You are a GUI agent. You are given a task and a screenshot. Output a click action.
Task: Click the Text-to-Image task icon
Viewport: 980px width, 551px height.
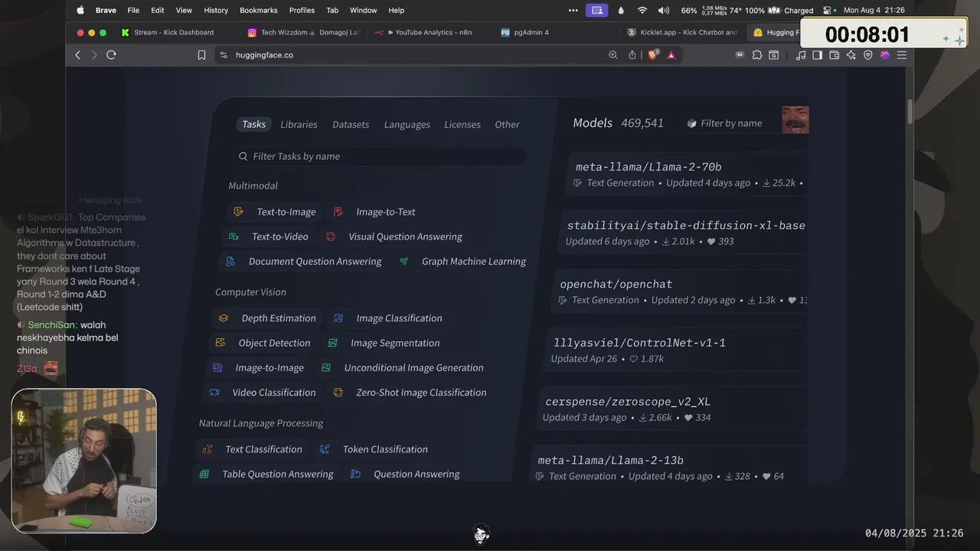click(x=238, y=212)
